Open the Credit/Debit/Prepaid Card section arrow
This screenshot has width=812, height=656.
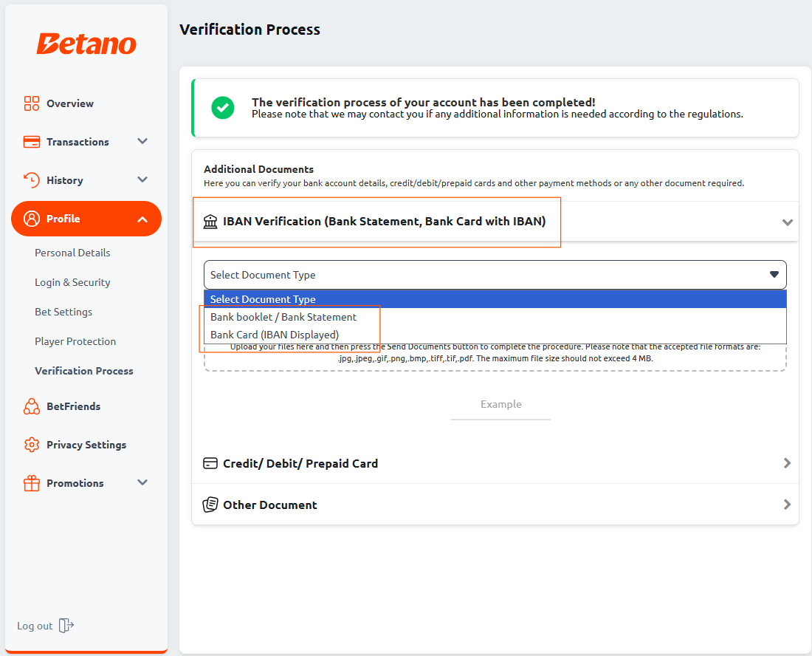(x=787, y=462)
